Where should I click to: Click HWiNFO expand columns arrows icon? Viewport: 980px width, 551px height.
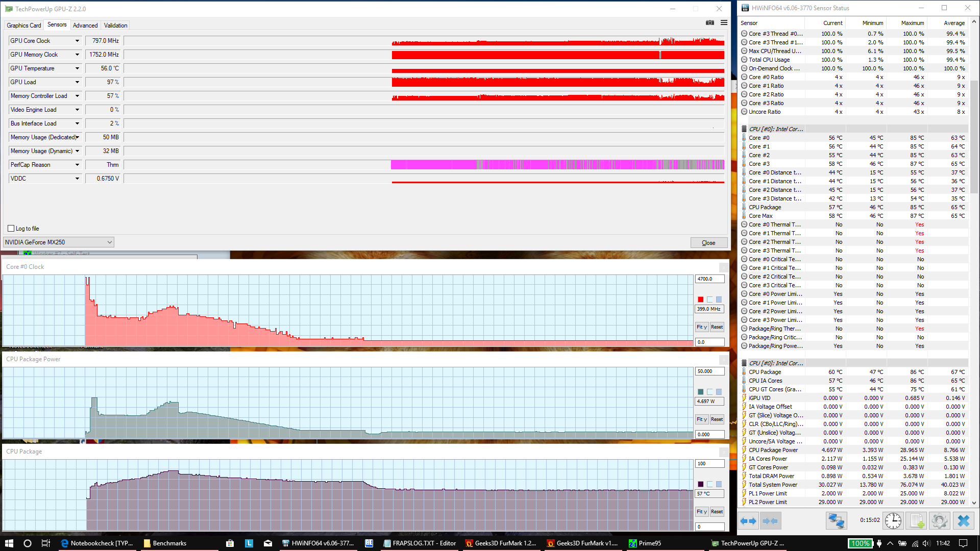pyautogui.click(x=748, y=521)
